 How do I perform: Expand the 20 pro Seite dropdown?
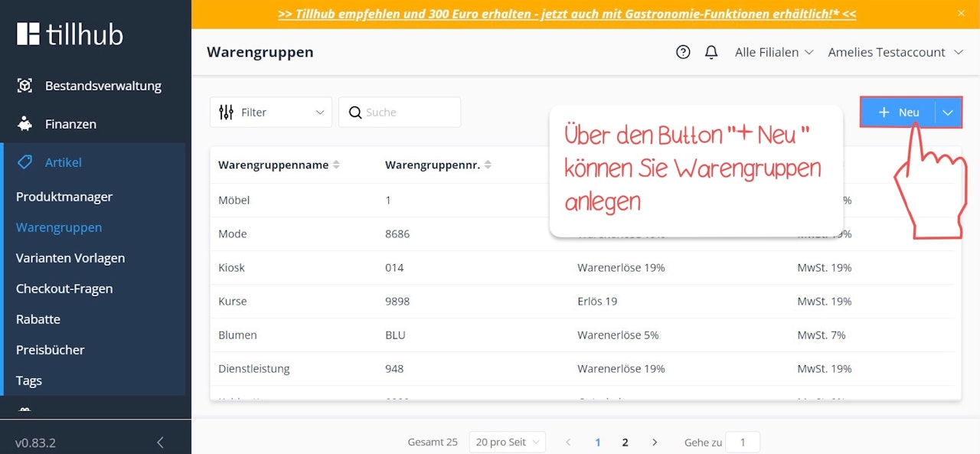click(507, 442)
